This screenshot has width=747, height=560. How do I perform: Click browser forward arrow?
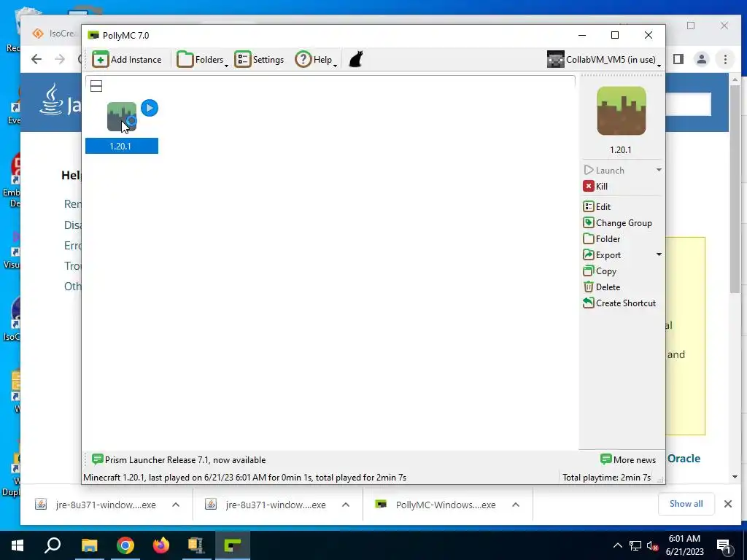(x=60, y=59)
